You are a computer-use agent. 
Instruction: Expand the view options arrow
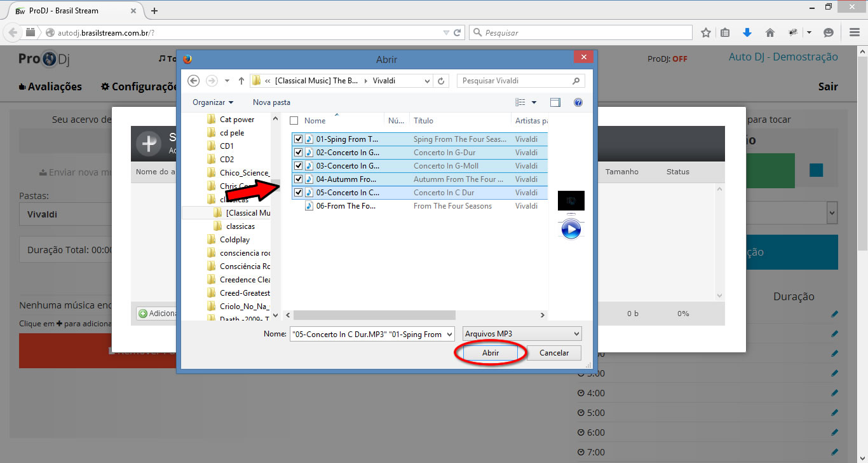tap(534, 102)
